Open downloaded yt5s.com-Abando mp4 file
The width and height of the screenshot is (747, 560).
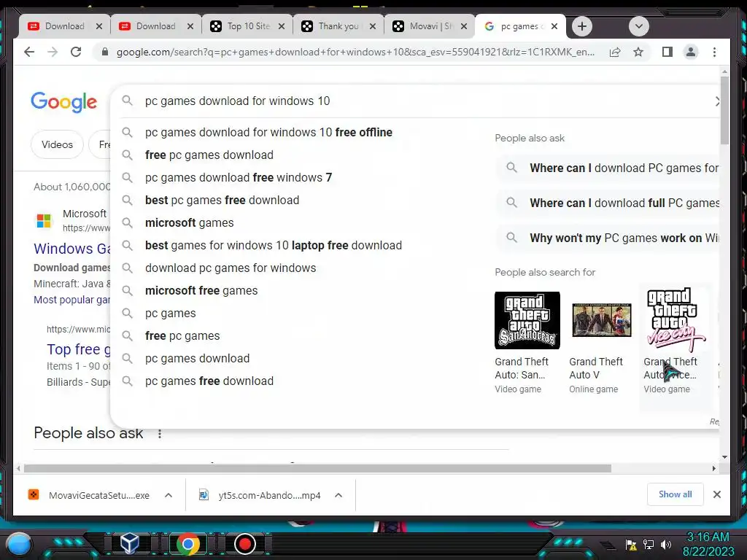click(x=260, y=495)
